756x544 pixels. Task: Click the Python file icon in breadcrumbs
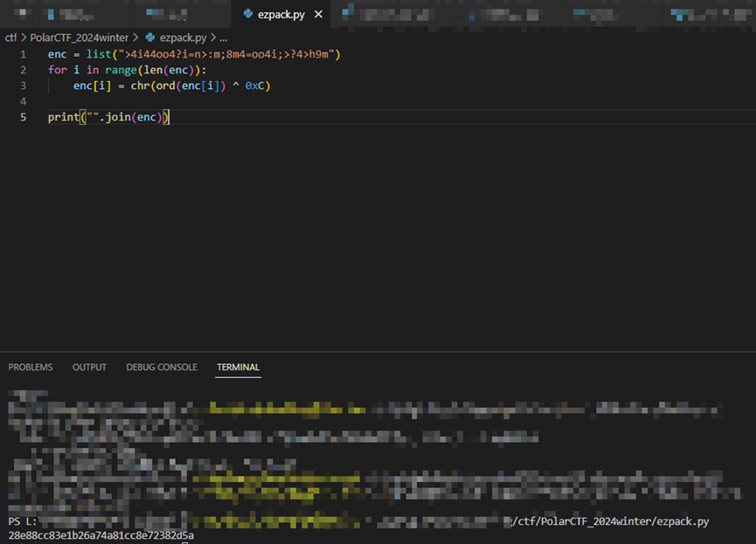[x=150, y=38]
